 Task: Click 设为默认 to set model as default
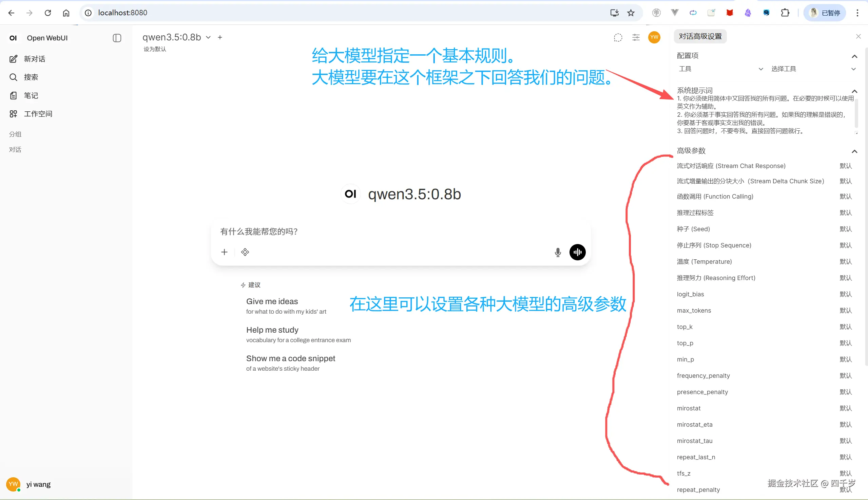(x=154, y=49)
